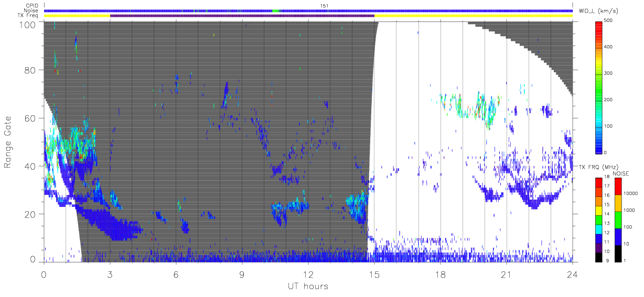
Task: Click the 15 label on TX FRQ scale
Action: (x=607, y=204)
